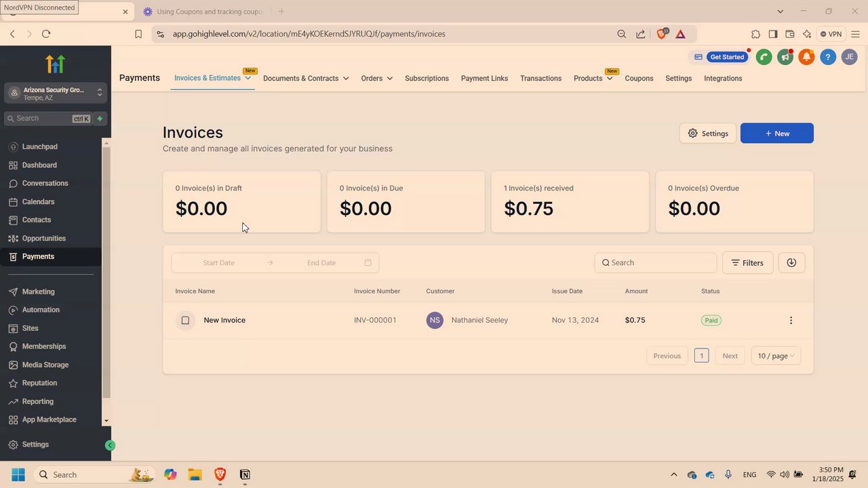Open Brave Shields icon in address bar
Screen dimensions: 868x488
click(662, 34)
